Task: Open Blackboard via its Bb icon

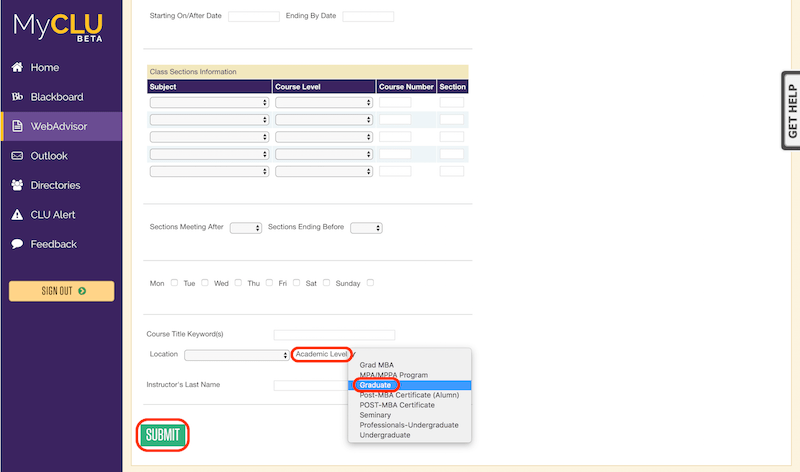Action: click(17, 97)
